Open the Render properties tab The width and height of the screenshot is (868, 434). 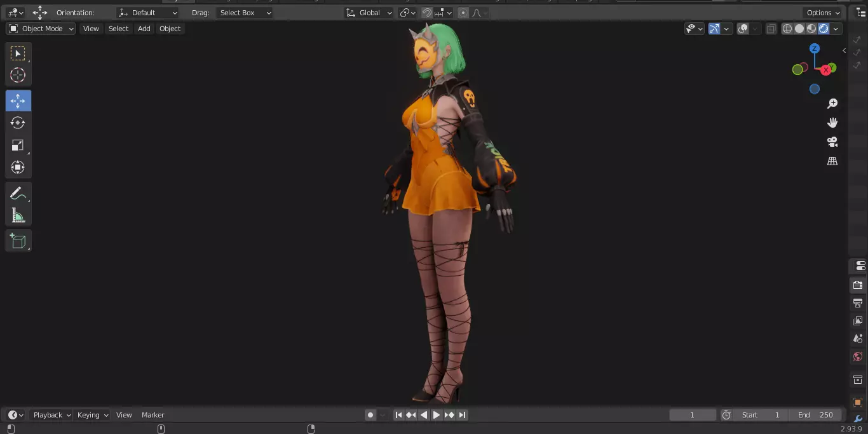point(858,285)
